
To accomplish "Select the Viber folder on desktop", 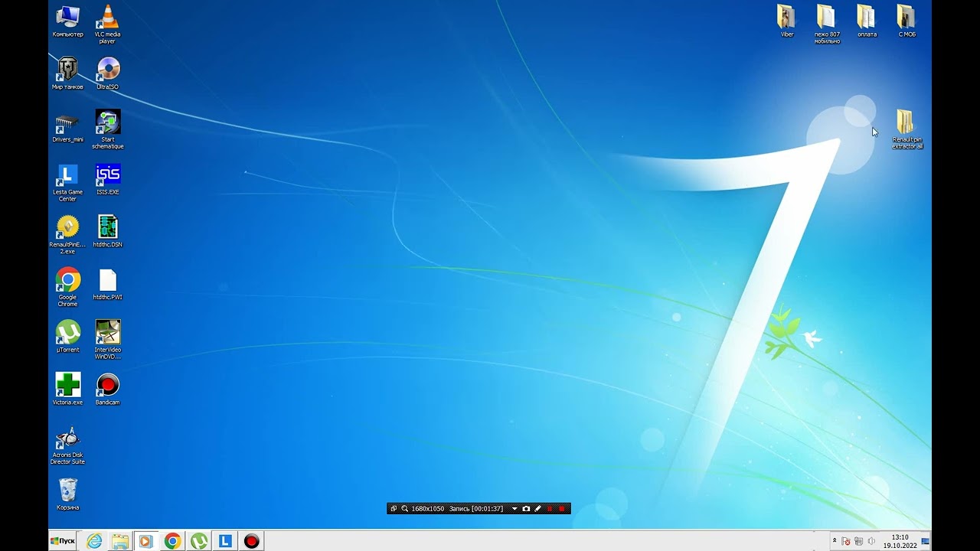I will [786, 21].
